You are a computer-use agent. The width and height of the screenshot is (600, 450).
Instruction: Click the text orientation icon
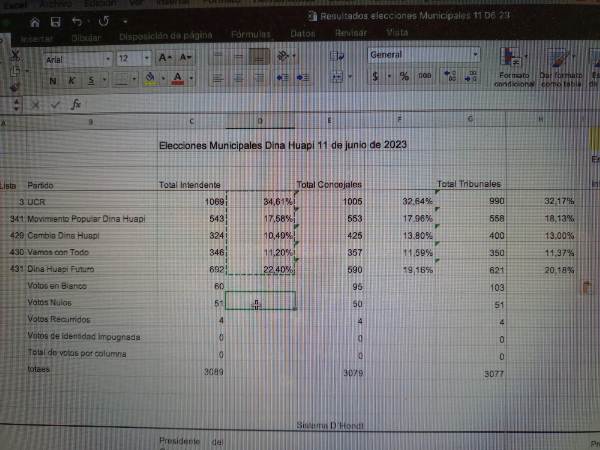(284, 56)
